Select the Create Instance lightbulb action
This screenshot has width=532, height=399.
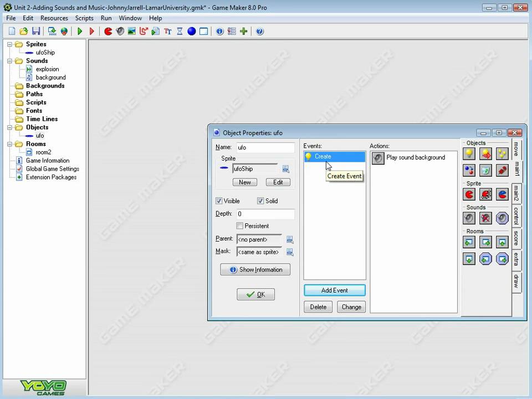(x=469, y=154)
